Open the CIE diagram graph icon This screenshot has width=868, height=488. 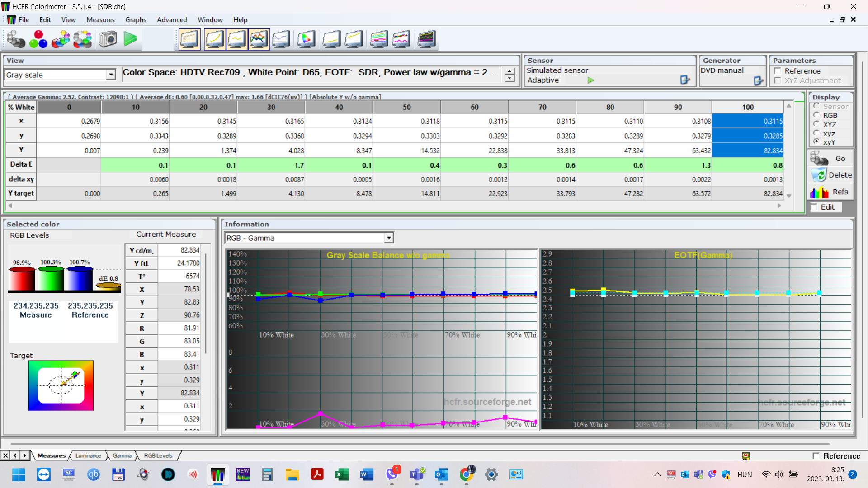tap(306, 39)
